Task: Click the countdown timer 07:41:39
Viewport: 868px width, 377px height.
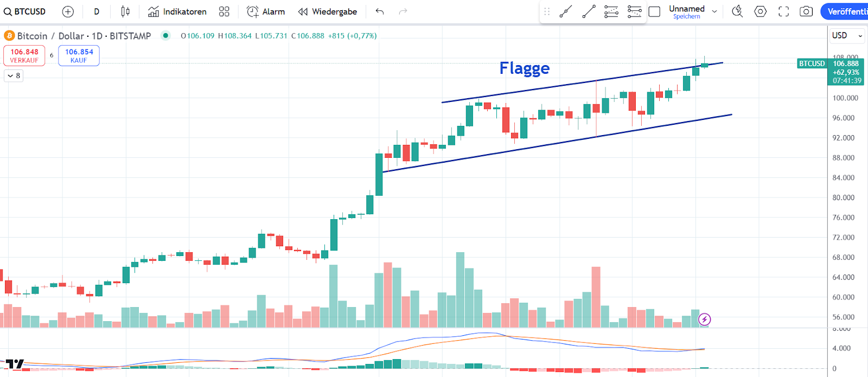Action: point(847,80)
